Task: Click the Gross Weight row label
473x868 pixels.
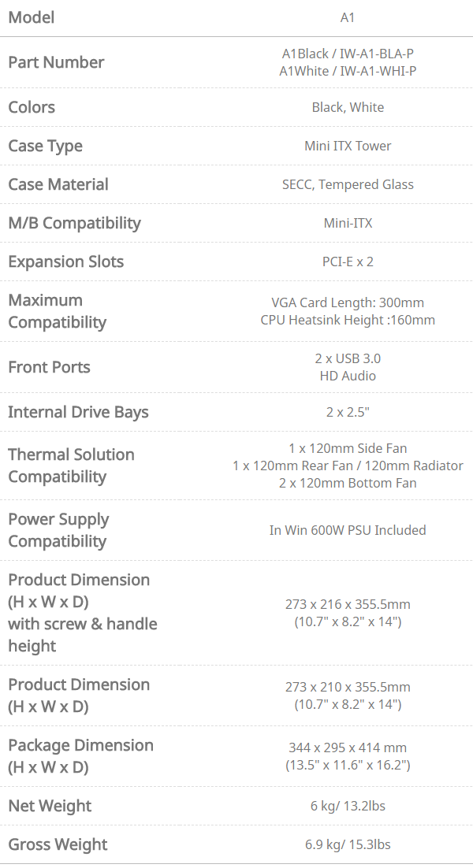Action: pyautogui.click(x=58, y=844)
